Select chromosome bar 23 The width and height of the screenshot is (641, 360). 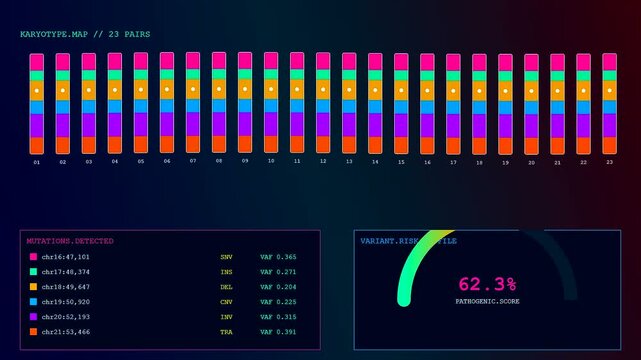point(610,104)
